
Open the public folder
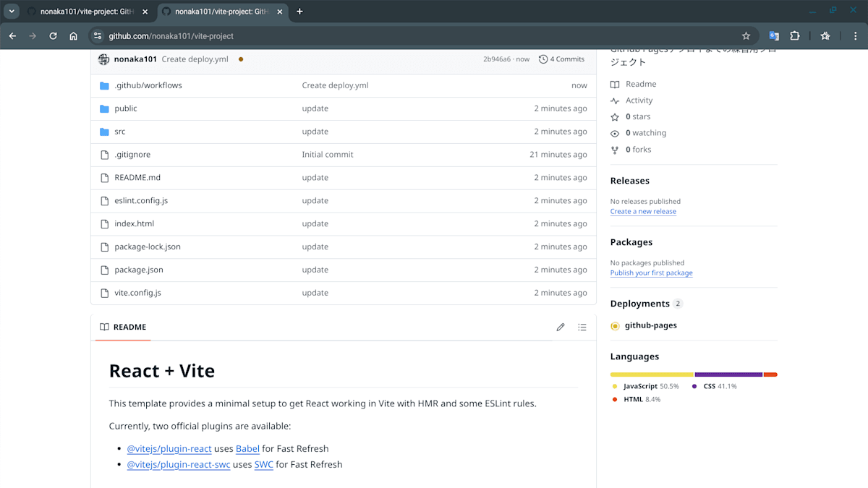126,108
